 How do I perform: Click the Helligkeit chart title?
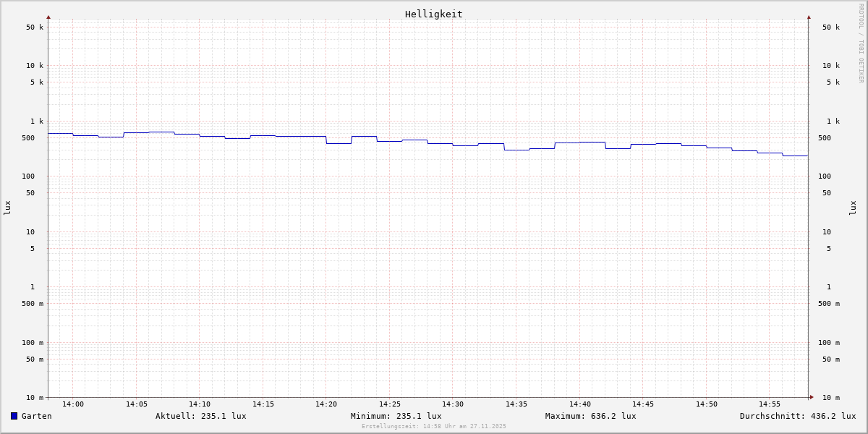(433, 14)
